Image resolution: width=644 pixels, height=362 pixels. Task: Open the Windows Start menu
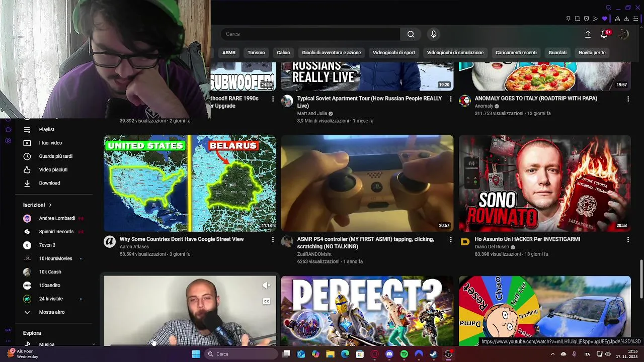[196, 354]
